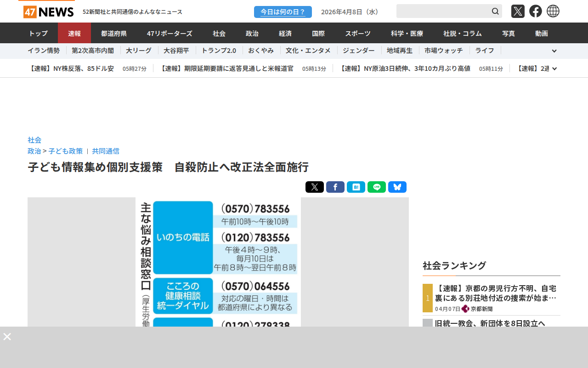Share article on X
The image size is (588, 368).
[x=314, y=187]
